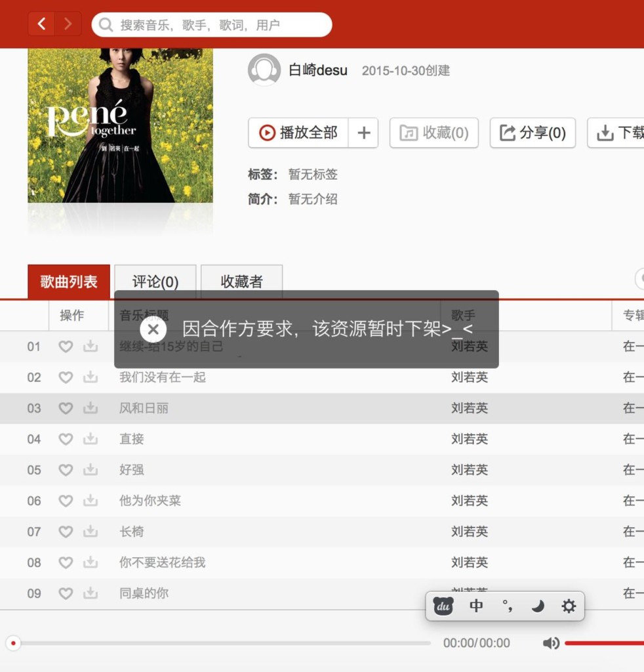644x672 pixels.
Task: Download song 04 直接
Action: tap(91, 438)
